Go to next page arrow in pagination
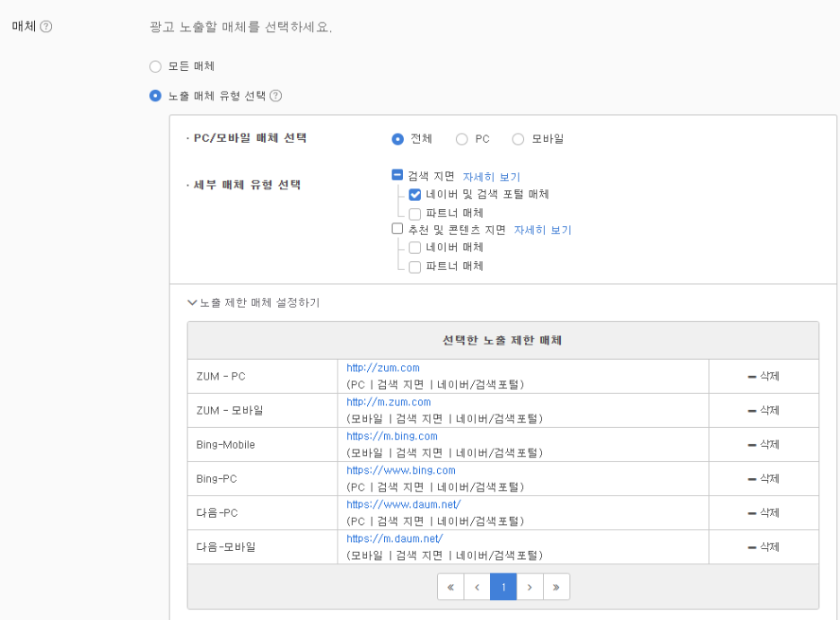 coord(529,587)
